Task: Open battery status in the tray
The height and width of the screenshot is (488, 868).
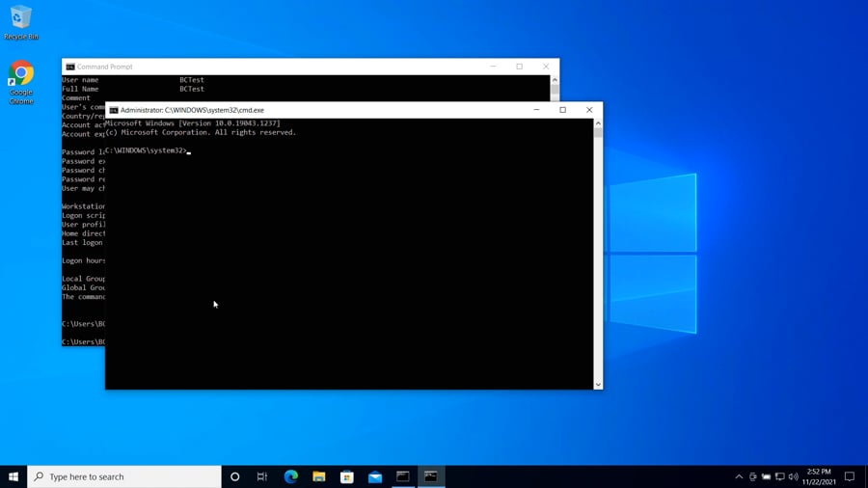Action: click(766, 476)
